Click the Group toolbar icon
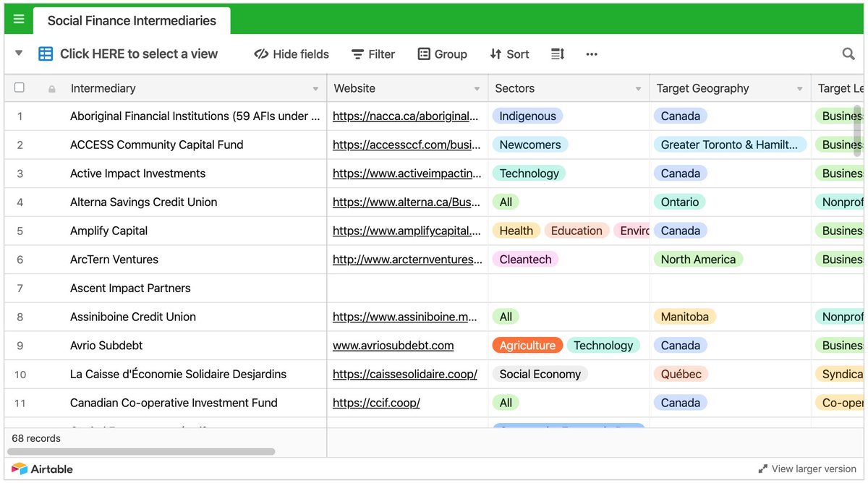 click(x=442, y=54)
